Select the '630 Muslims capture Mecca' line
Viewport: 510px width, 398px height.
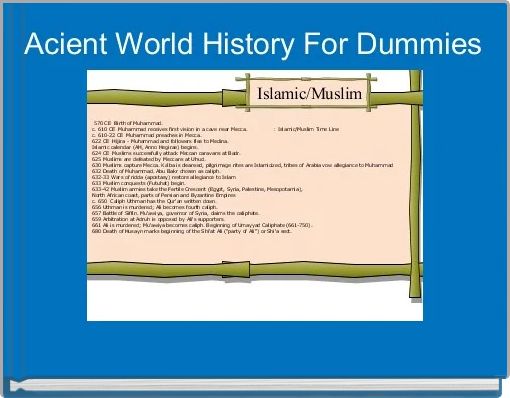pos(242,165)
